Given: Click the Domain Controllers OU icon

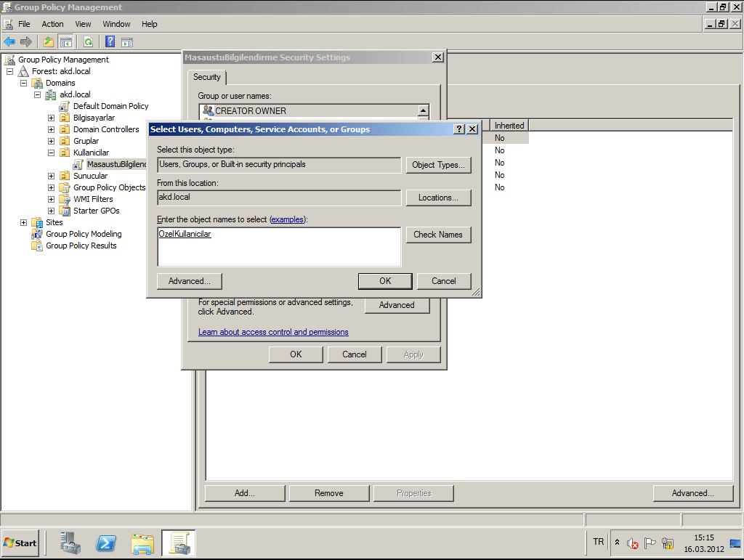Looking at the screenshot, I should (65, 129).
